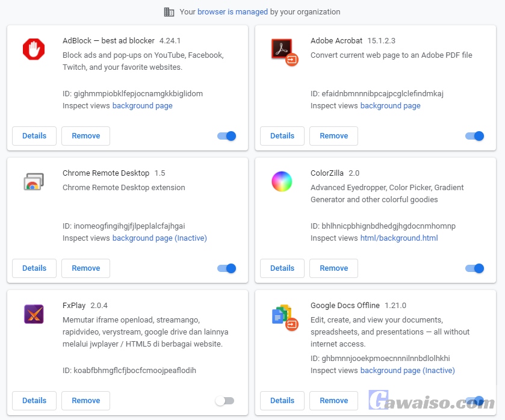Turn off Chrome Remote Desktop toggle
505x420 pixels.
pyautogui.click(x=226, y=268)
